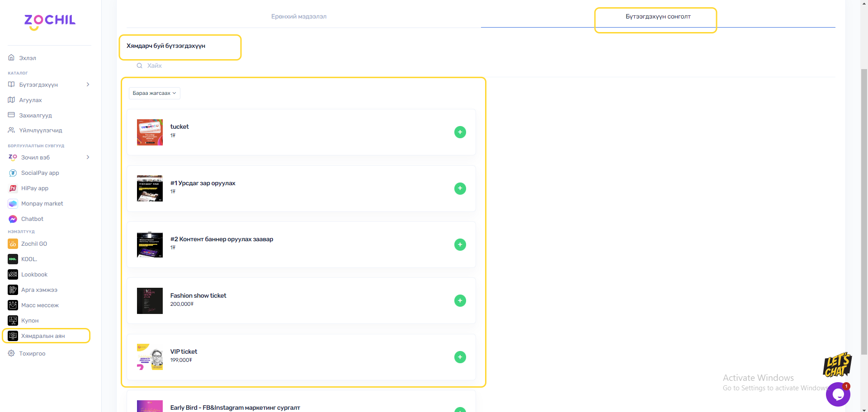Image resolution: width=868 pixels, height=412 pixels.
Task: Expand the Зочил вэб submenu chevron
Action: pyautogui.click(x=88, y=157)
